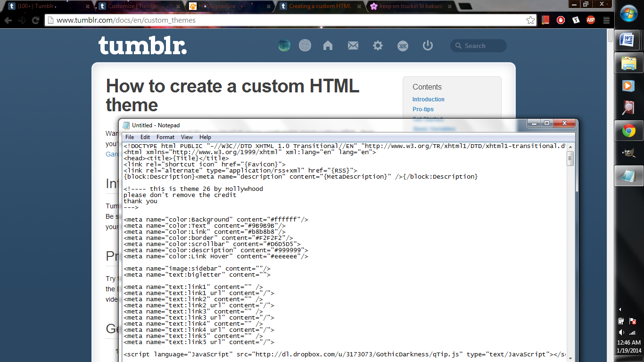Switch to Notepad via taskbar icon
The width and height of the screenshot is (644, 362).
[628, 176]
